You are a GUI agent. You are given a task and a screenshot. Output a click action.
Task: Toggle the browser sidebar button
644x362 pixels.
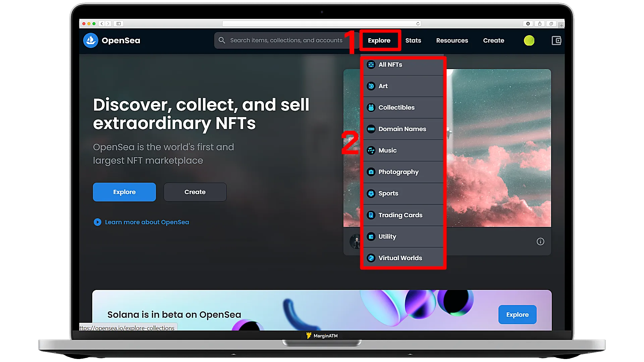(x=119, y=24)
